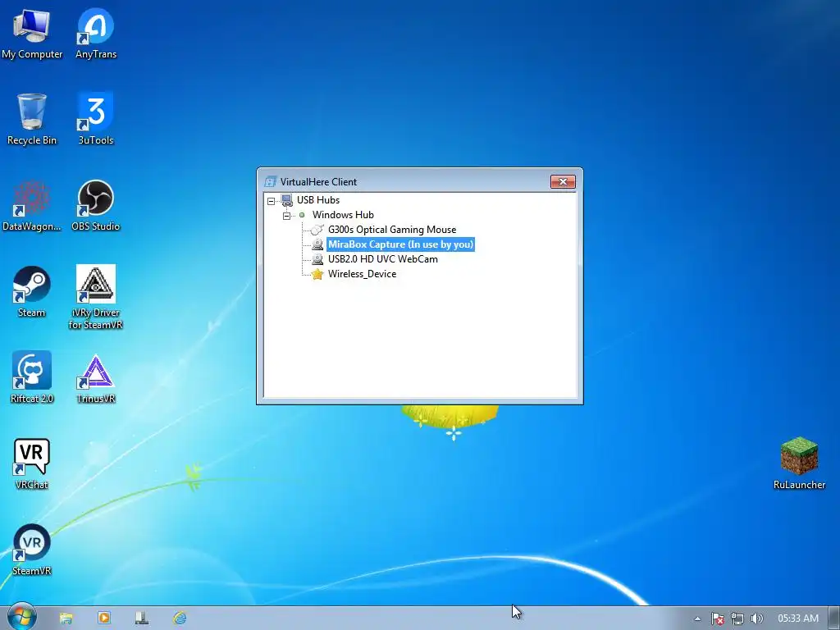The image size is (840, 630).
Task: Collapse the USB Hubs tree node
Action: coord(271,201)
